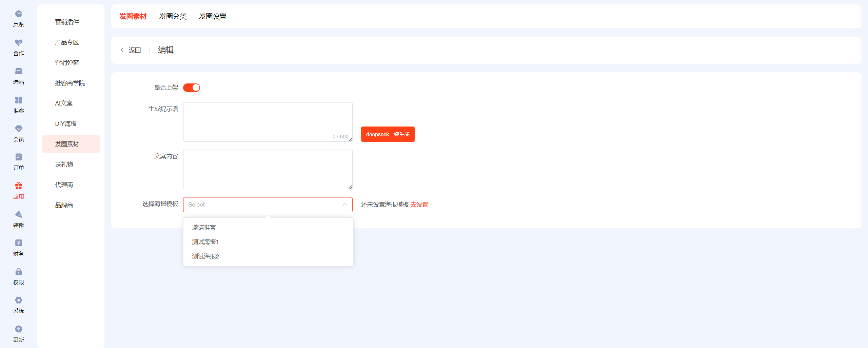Open the 财务 finance yen icon
Image resolution: width=868 pixels, height=348 pixels.
click(19, 243)
